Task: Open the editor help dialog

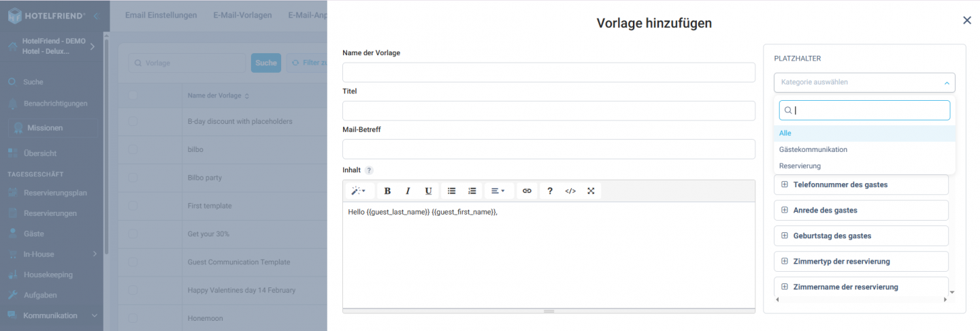Action: pyautogui.click(x=550, y=191)
